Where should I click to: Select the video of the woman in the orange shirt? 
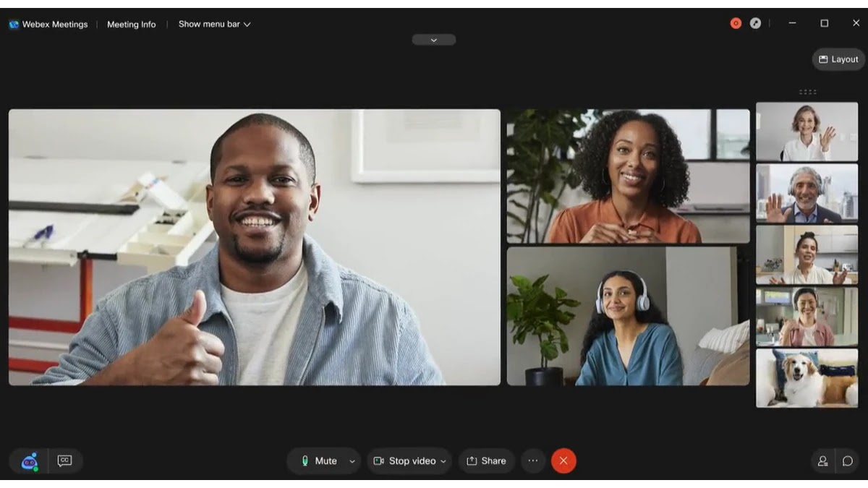(628, 176)
